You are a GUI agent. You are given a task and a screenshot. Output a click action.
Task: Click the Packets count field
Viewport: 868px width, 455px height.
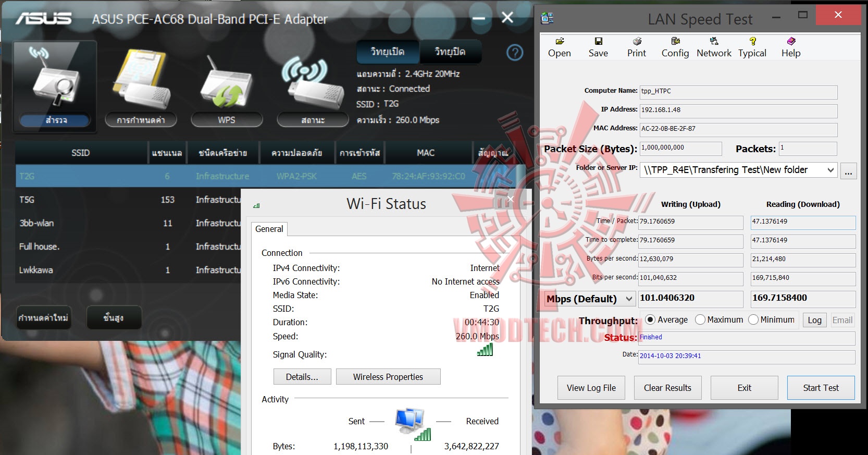(x=808, y=148)
